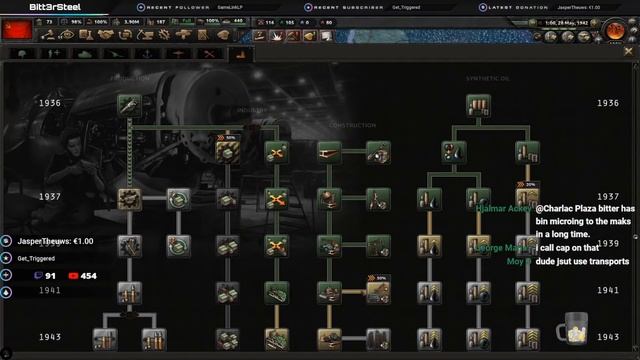Open the Research flask icon
The image size is (640, 360).
click(86, 36)
